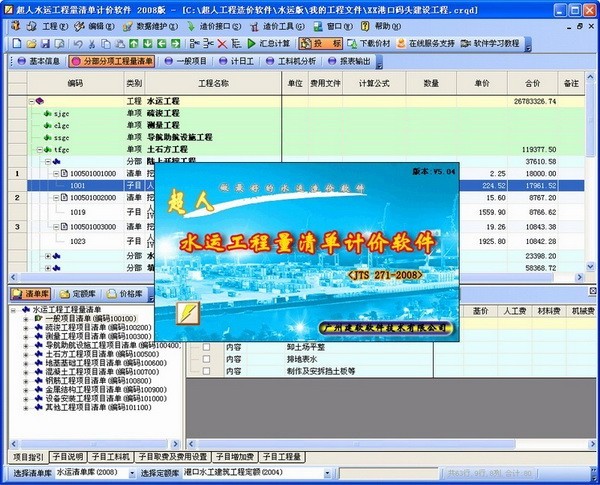Open the 选择清单库 dropdown
600x485 pixels.
tap(132, 474)
